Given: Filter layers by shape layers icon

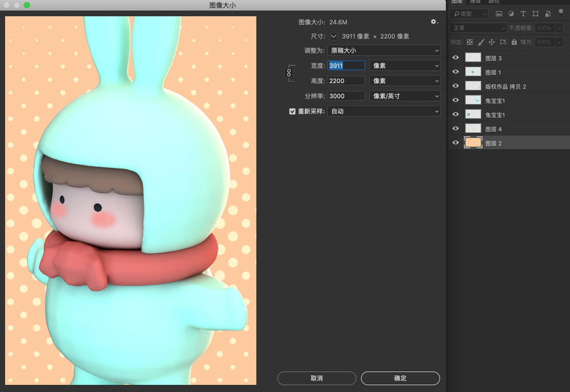Looking at the screenshot, I should pyautogui.click(x=535, y=14).
